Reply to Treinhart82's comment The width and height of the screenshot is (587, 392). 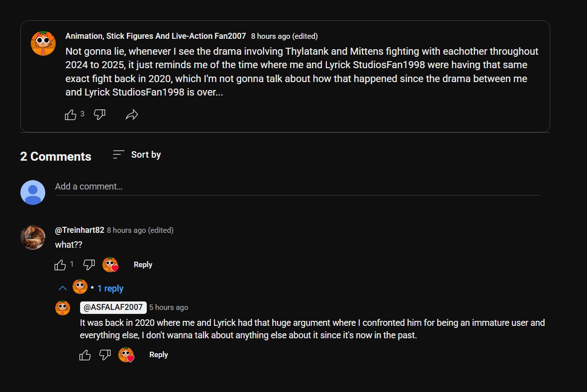tap(143, 265)
